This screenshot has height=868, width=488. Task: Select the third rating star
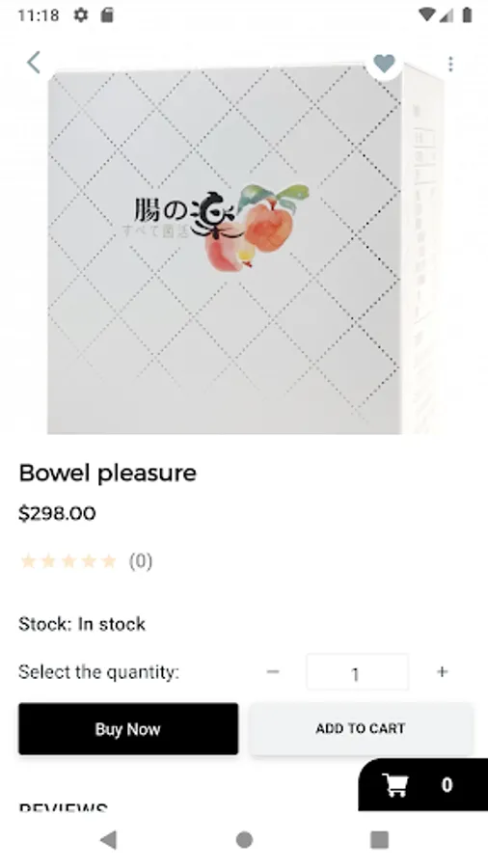[68, 561]
